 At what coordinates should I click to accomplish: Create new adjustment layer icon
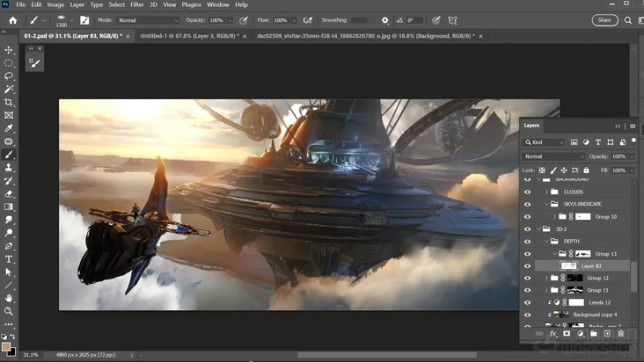(x=581, y=334)
